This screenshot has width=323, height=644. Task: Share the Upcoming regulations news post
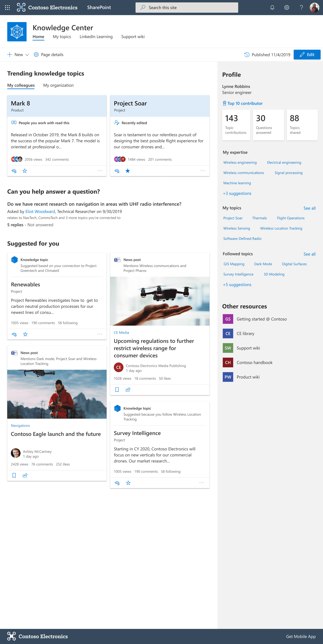pyautogui.click(x=128, y=390)
